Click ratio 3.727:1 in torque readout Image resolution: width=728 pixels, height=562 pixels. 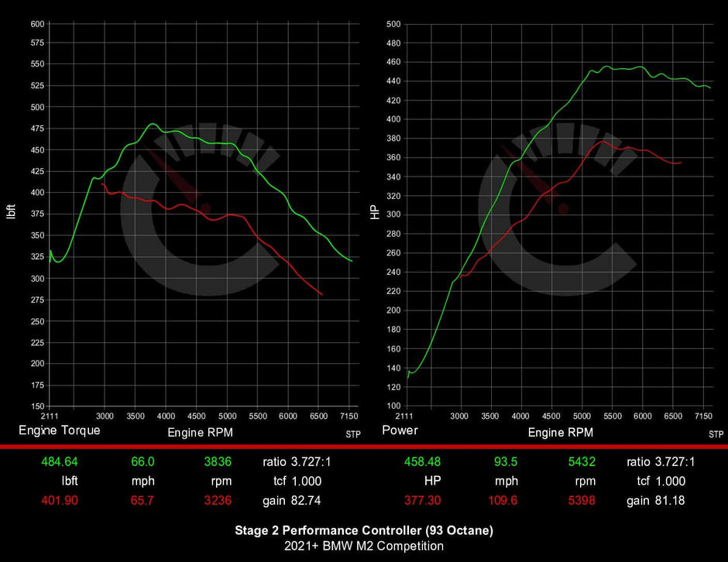297,462
